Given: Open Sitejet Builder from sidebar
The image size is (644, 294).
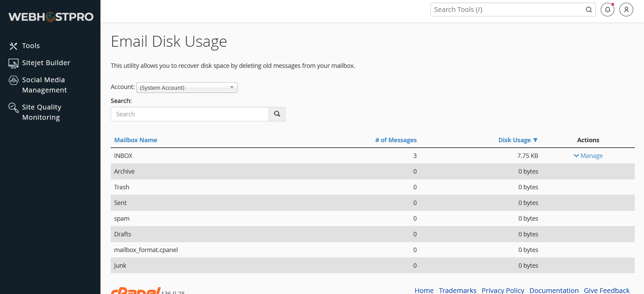Looking at the screenshot, I should click(46, 63).
